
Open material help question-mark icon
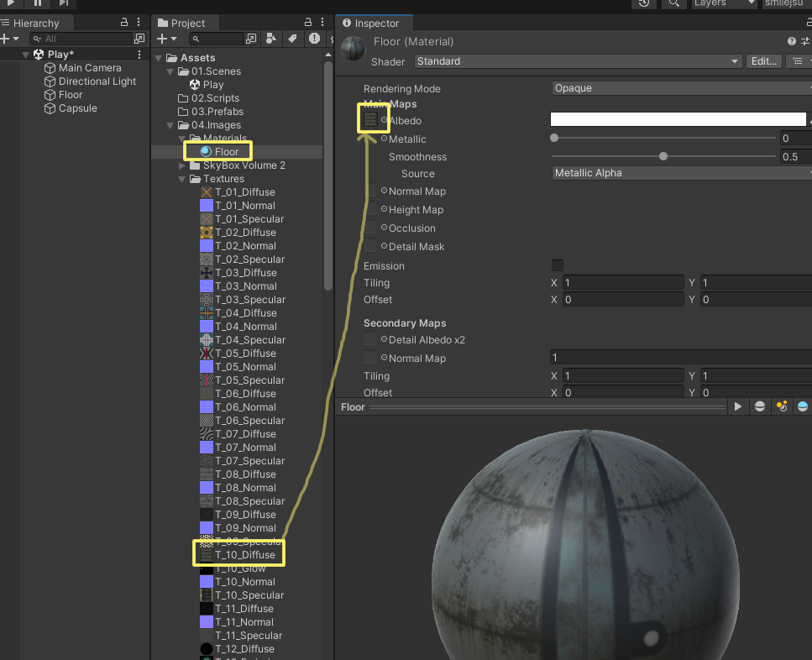click(791, 41)
